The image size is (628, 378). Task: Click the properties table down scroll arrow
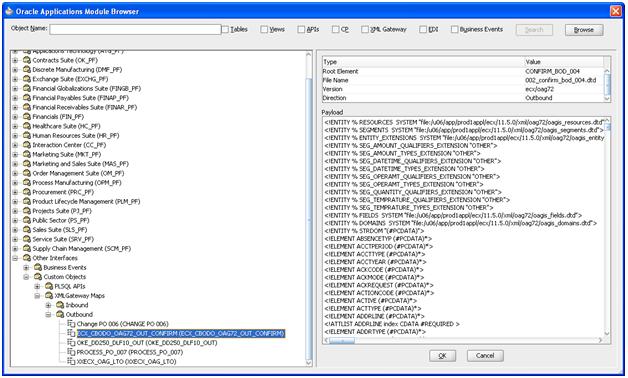click(607, 99)
